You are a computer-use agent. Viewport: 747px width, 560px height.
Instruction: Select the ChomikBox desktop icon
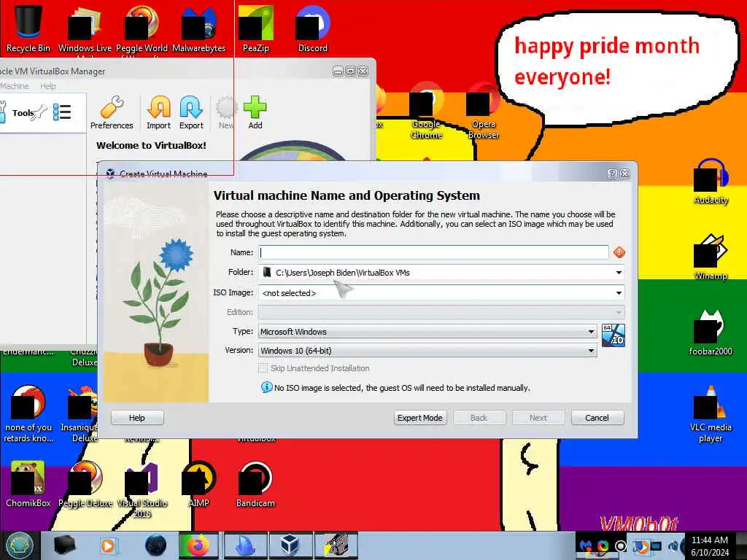(28, 485)
